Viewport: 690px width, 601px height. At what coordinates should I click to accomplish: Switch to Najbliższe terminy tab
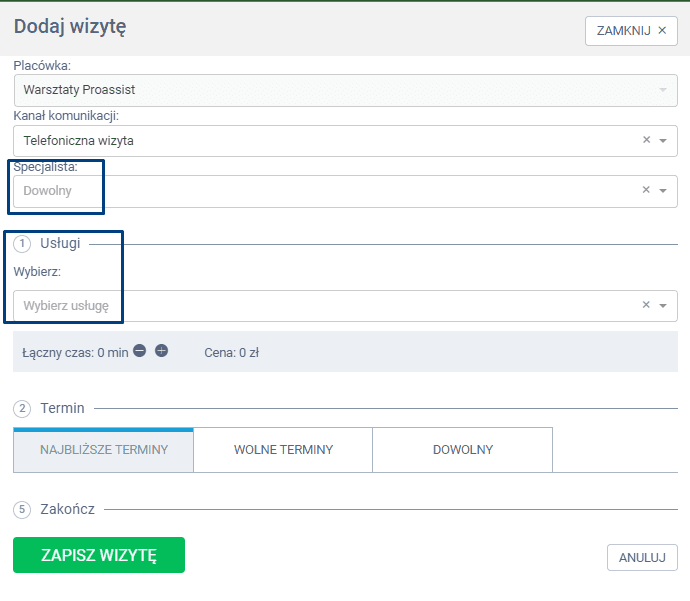pos(103,450)
